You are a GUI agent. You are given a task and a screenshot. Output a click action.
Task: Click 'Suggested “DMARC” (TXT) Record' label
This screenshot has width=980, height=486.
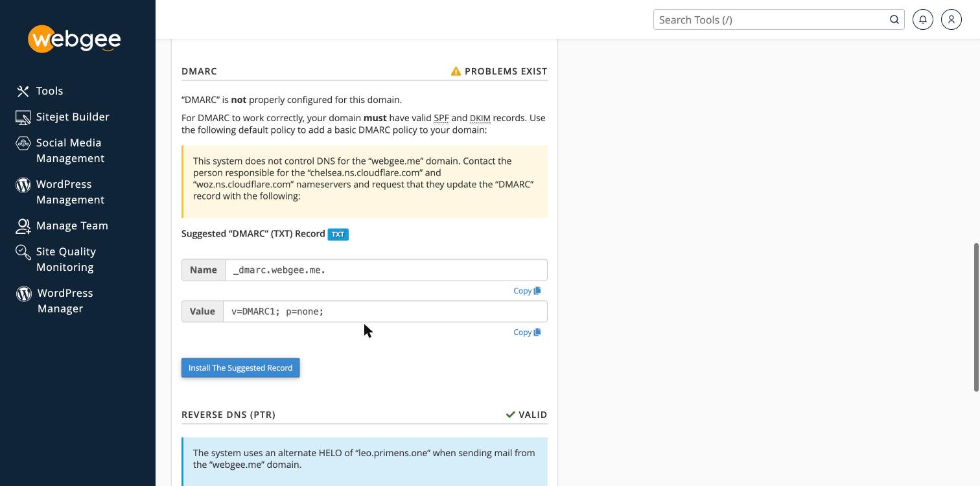(253, 234)
